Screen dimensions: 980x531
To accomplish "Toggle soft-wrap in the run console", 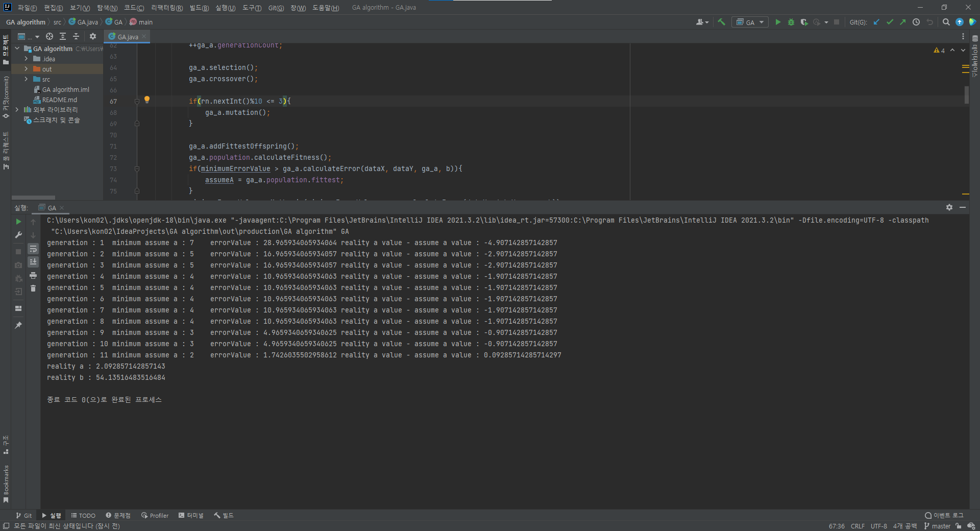I will pos(33,249).
